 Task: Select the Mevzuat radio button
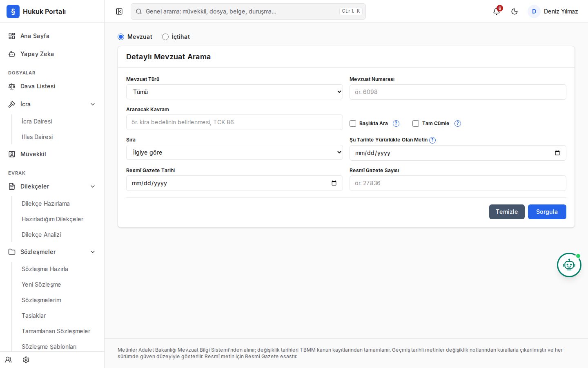tap(121, 37)
